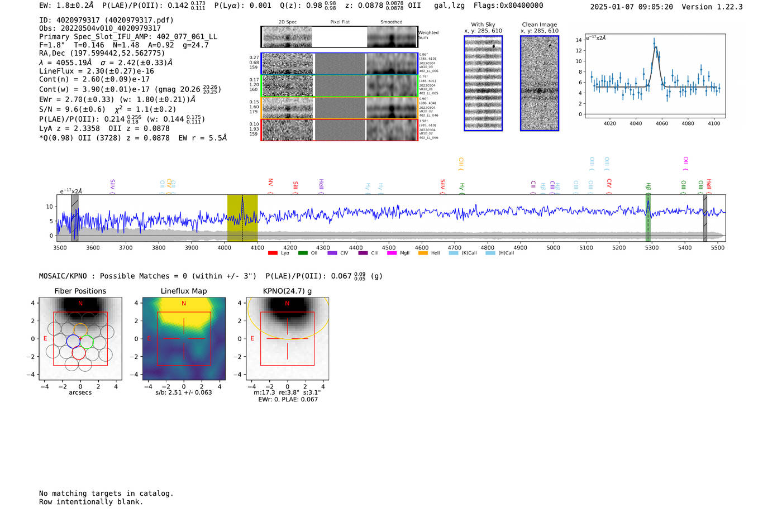Open the Weighted Sum 2D Spec cutout

tap(288, 37)
